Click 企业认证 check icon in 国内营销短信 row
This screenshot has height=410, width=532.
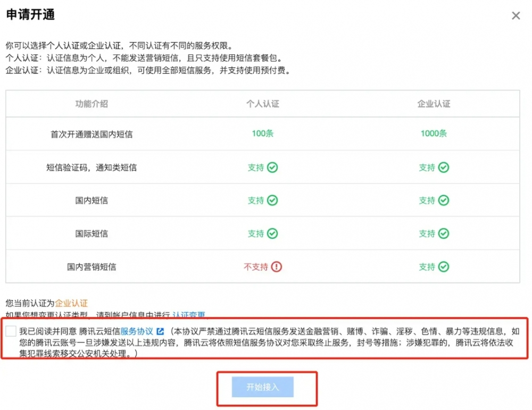coord(443,267)
